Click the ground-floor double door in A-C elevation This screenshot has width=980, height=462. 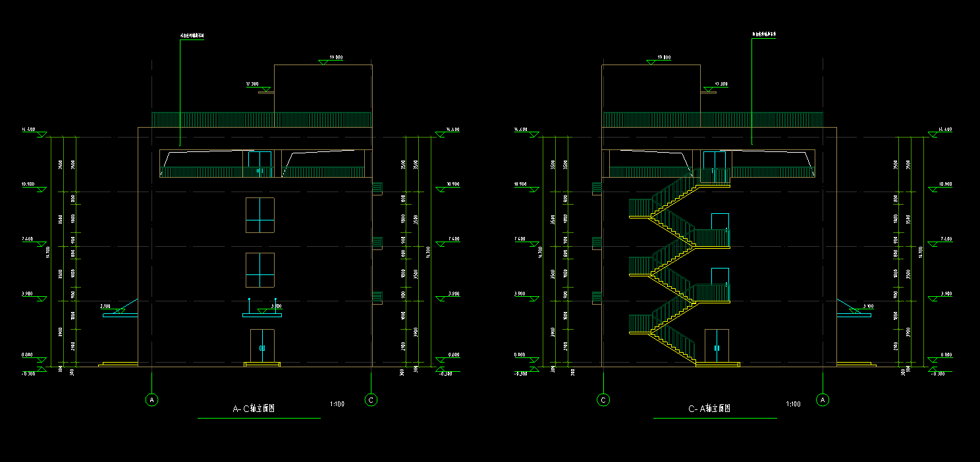(x=261, y=346)
